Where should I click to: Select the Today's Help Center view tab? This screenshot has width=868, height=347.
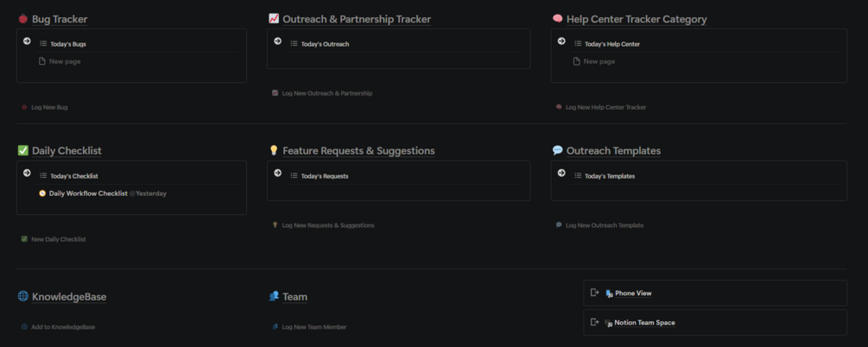click(611, 44)
